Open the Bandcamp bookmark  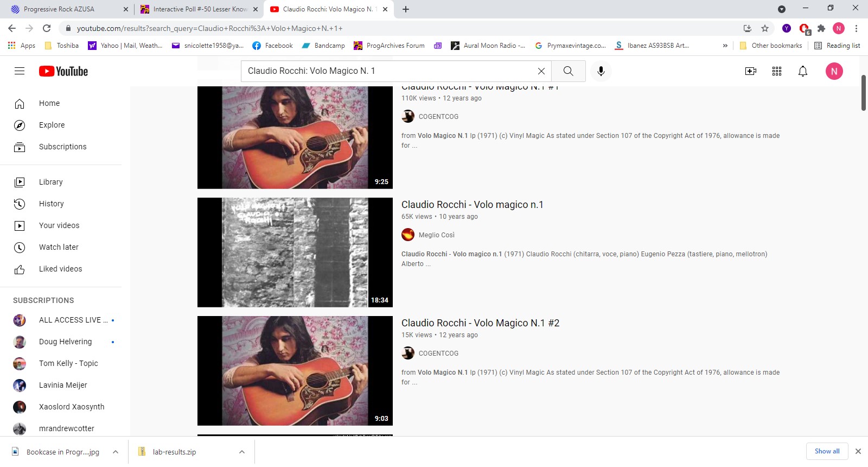coord(323,46)
